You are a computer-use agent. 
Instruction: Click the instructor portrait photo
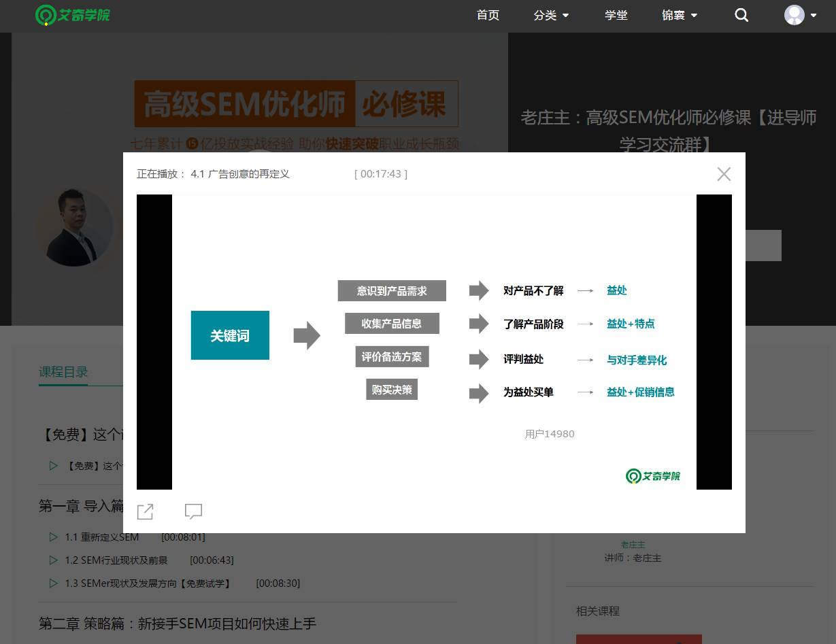pos(75,228)
